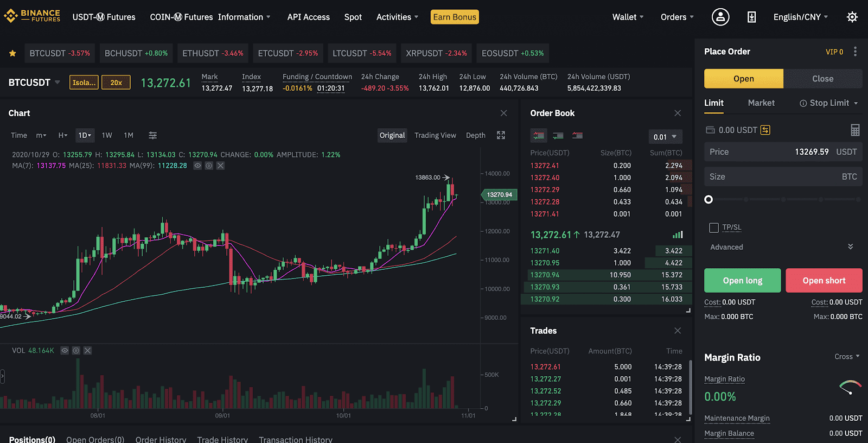The width and height of the screenshot is (868, 443).
Task: Select the Limit order tab
Action: tap(714, 103)
